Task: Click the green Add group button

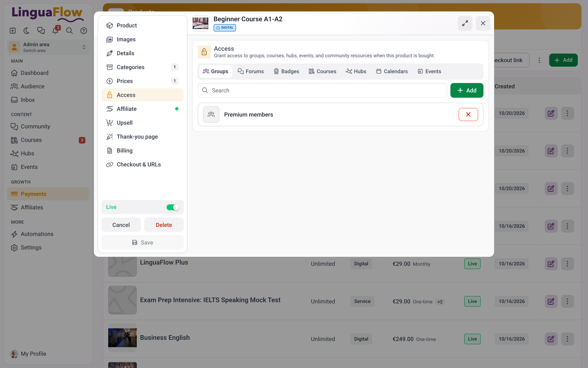Action: point(467,90)
